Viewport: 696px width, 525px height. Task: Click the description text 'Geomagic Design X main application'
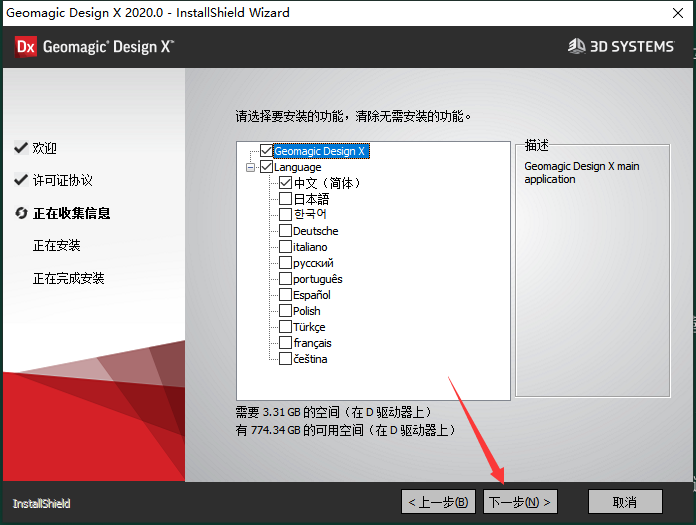tap(581, 173)
